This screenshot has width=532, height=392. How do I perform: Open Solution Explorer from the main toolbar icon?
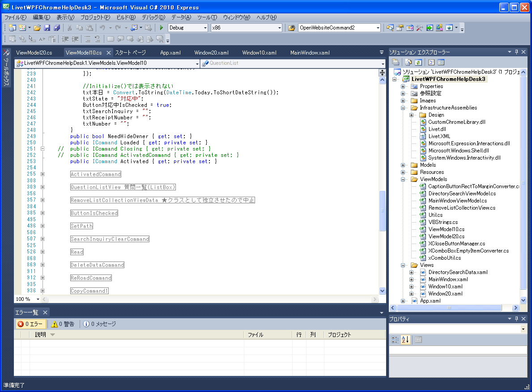(x=390, y=28)
